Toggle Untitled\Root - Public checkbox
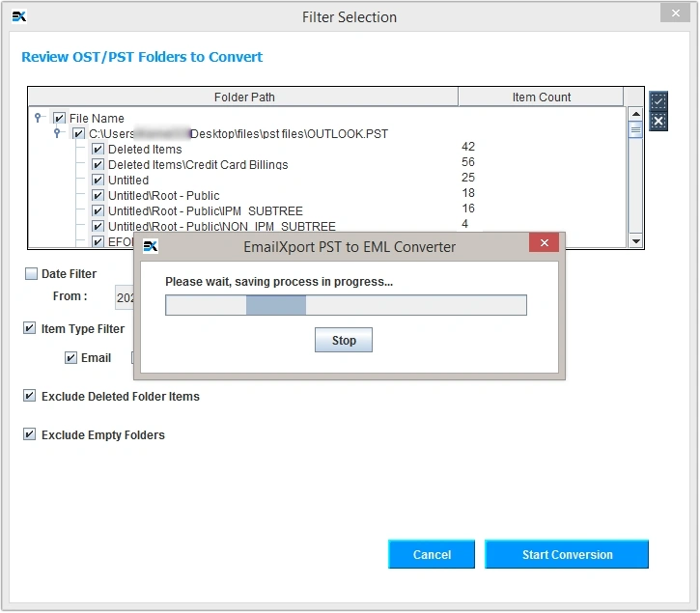 (x=98, y=196)
